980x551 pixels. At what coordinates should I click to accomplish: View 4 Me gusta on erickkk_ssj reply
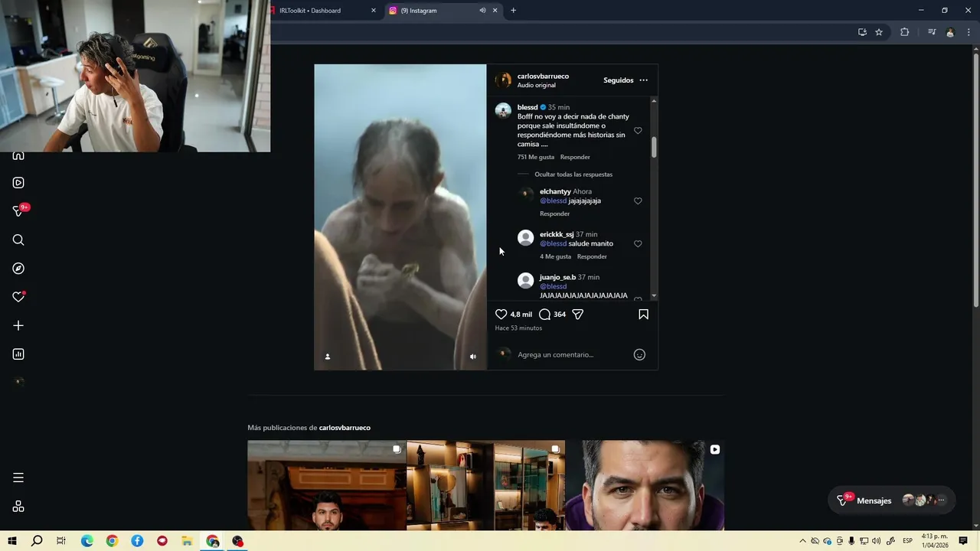[555, 256]
